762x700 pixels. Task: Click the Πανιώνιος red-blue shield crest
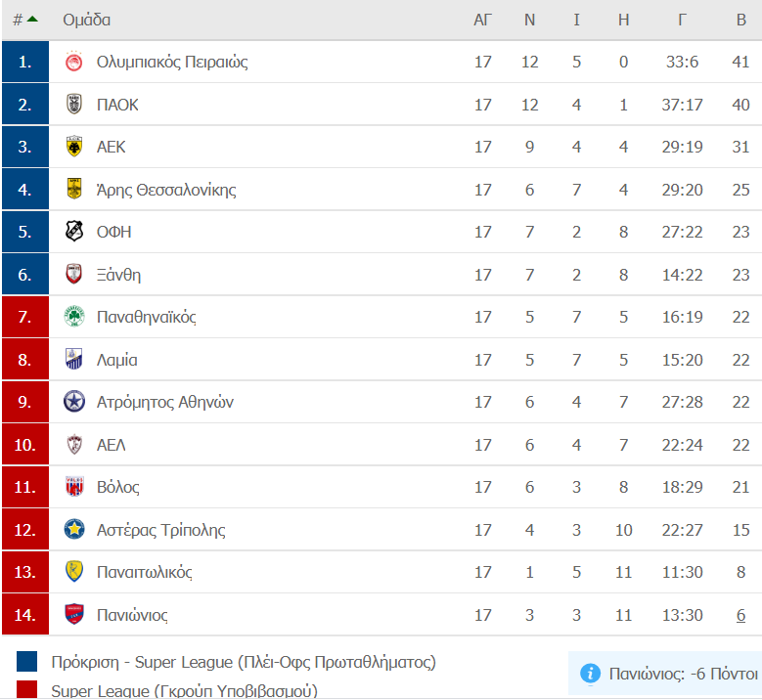[74, 615]
